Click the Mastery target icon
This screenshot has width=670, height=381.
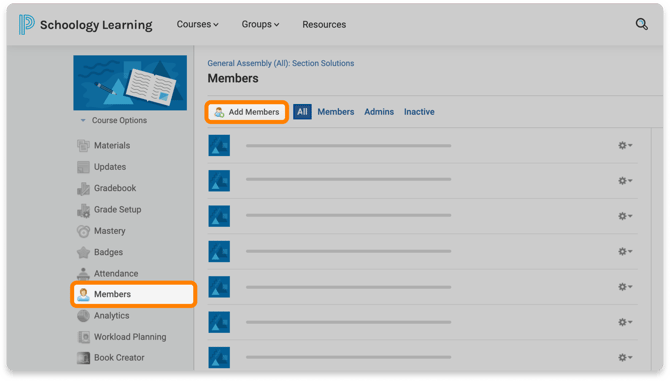click(83, 231)
